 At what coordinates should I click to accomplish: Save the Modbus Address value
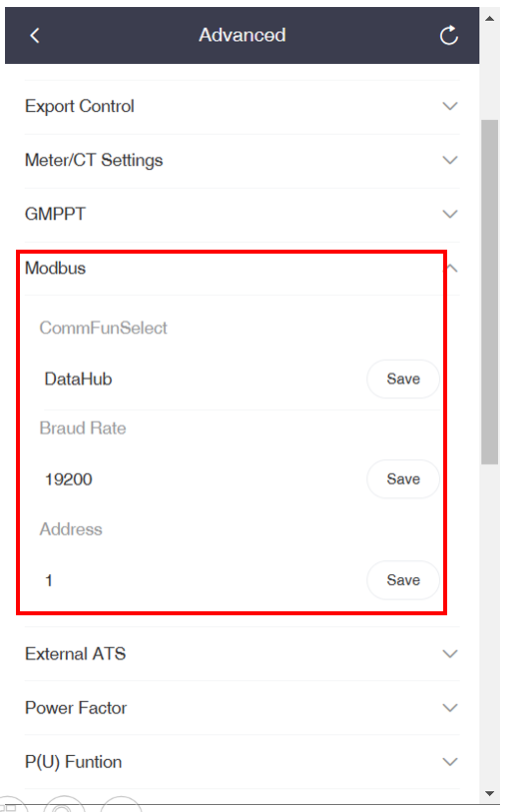coord(403,580)
